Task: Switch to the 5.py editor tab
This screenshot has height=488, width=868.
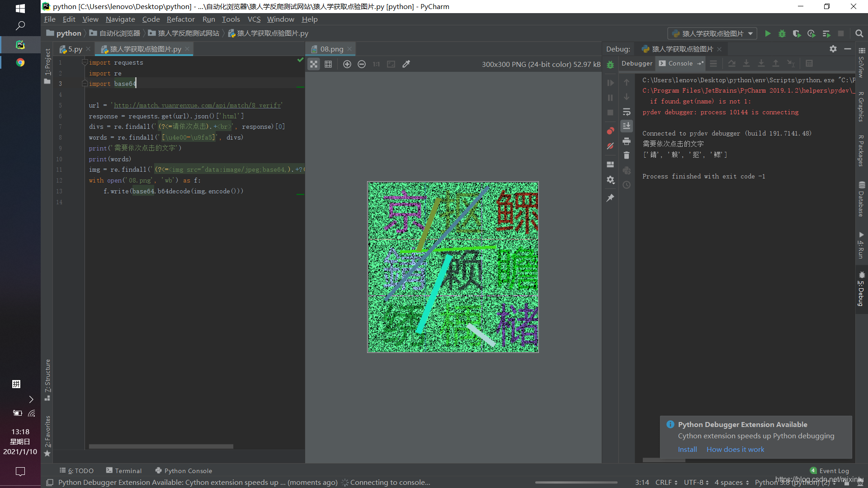Action: 75,49
